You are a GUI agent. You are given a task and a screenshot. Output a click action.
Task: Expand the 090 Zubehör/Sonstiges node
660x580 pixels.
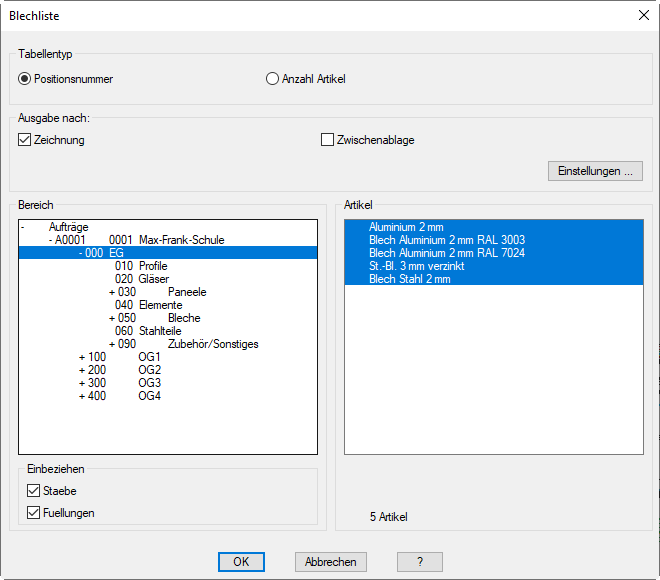coord(111,344)
